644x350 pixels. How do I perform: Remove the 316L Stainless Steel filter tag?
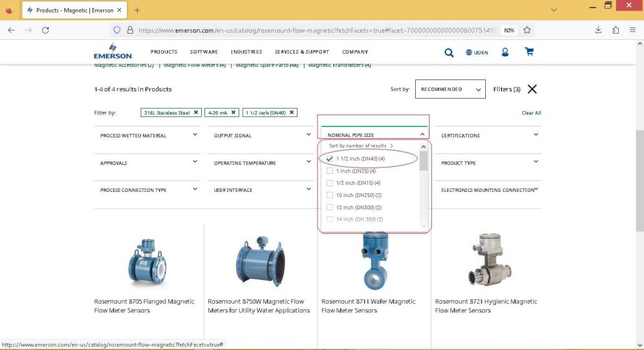point(196,112)
